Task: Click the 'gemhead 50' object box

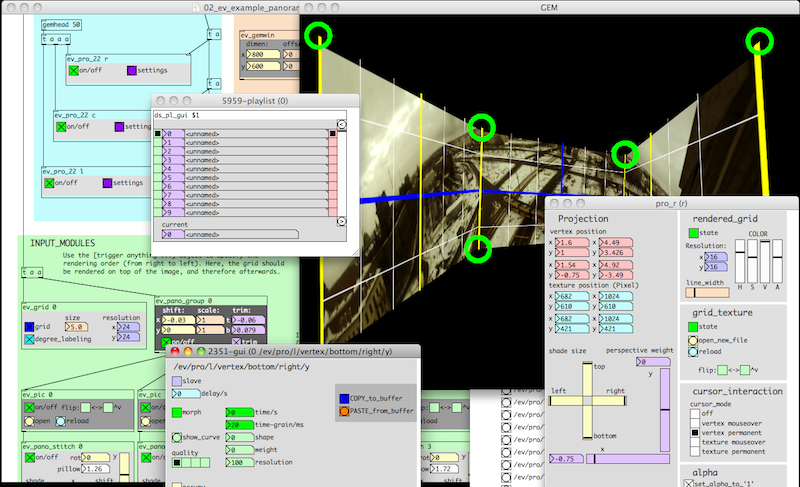Action: tap(61, 24)
